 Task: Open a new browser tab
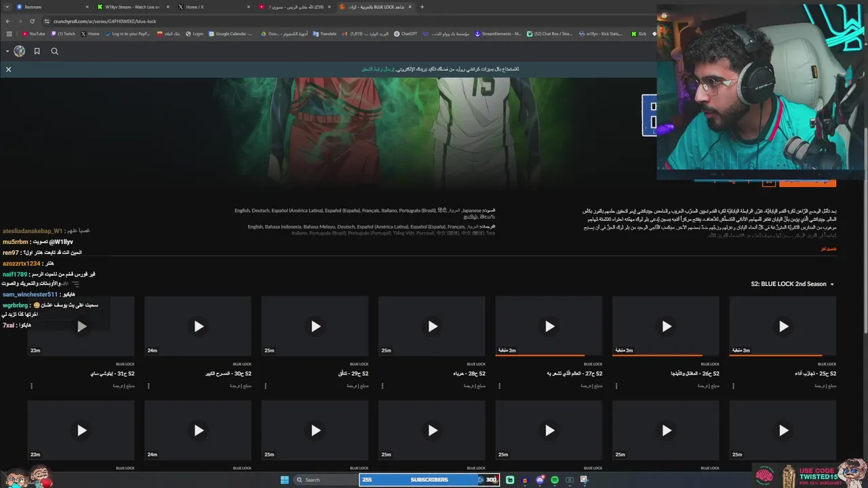pyautogui.click(x=422, y=7)
